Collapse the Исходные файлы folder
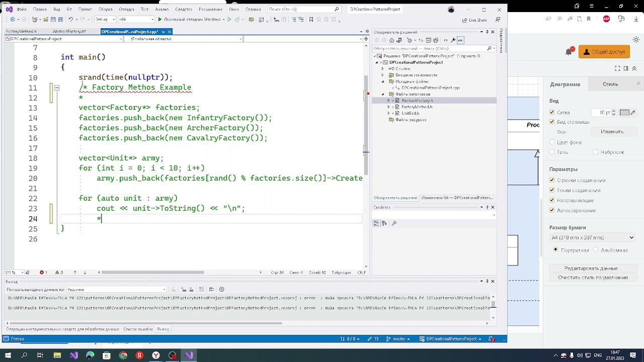The width and height of the screenshot is (644, 362). click(383, 81)
